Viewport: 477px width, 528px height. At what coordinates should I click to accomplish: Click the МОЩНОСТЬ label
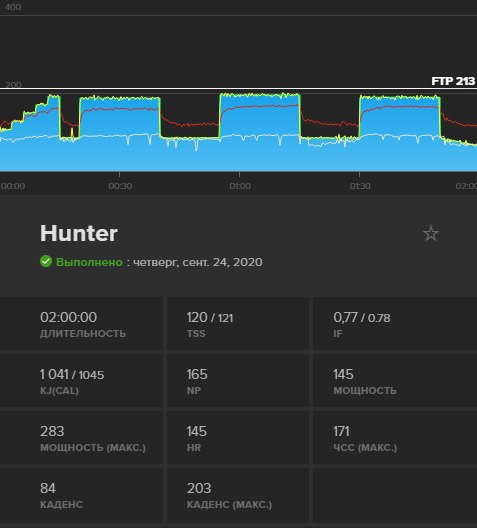[365, 391]
